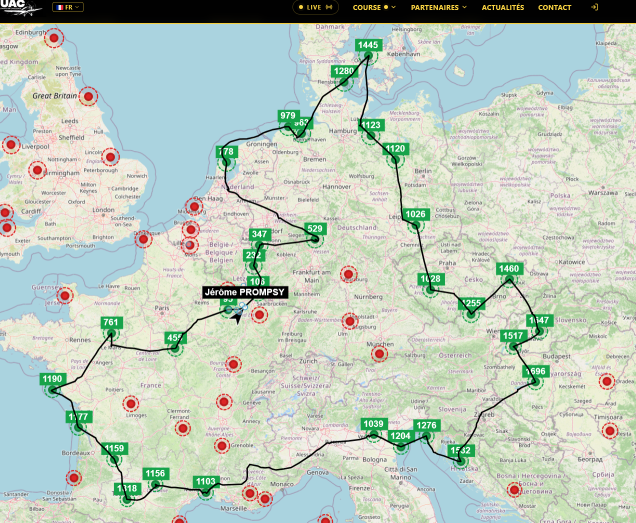The height and width of the screenshot is (523, 636).
Task: Click the red marker near Guernsey
Action: [64, 295]
